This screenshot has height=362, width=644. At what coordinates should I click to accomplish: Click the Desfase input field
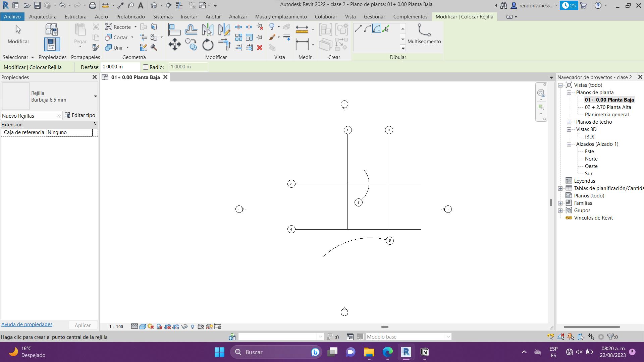coord(120,67)
